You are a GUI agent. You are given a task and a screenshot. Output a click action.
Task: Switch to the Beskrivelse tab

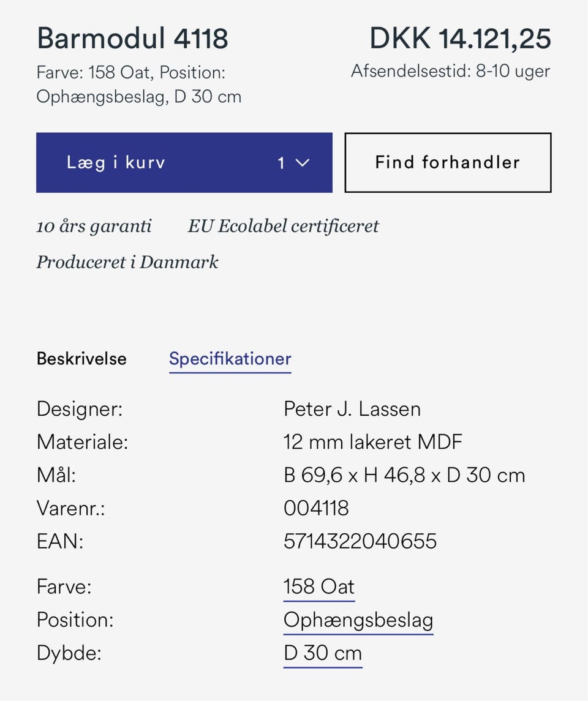[81, 358]
